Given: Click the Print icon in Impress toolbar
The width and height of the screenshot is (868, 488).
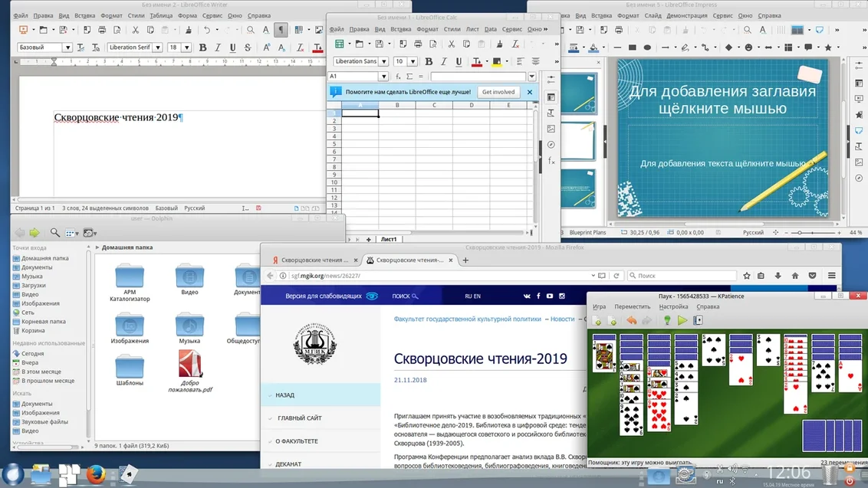Looking at the screenshot, I should (618, 30).
